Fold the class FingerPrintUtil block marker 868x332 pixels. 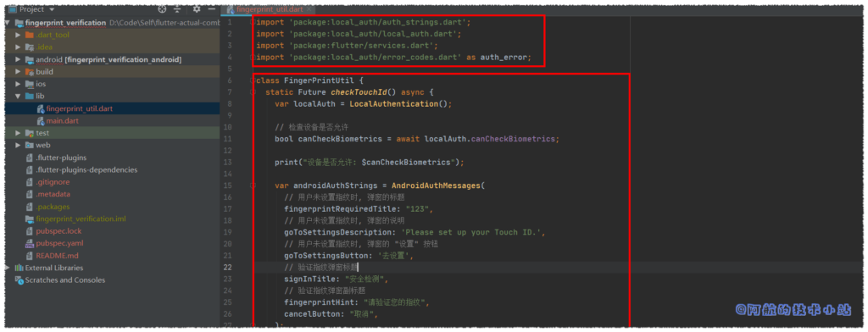point(253,80)
